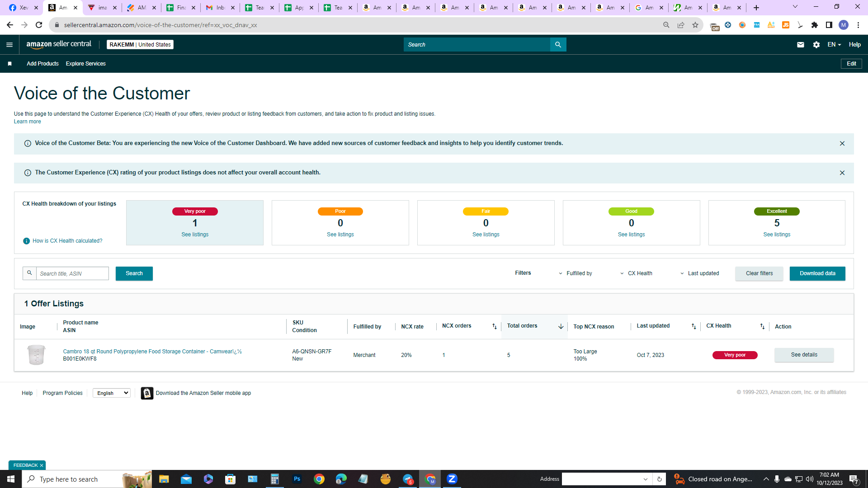Open the messages envelope icon

tap(800, 45)
